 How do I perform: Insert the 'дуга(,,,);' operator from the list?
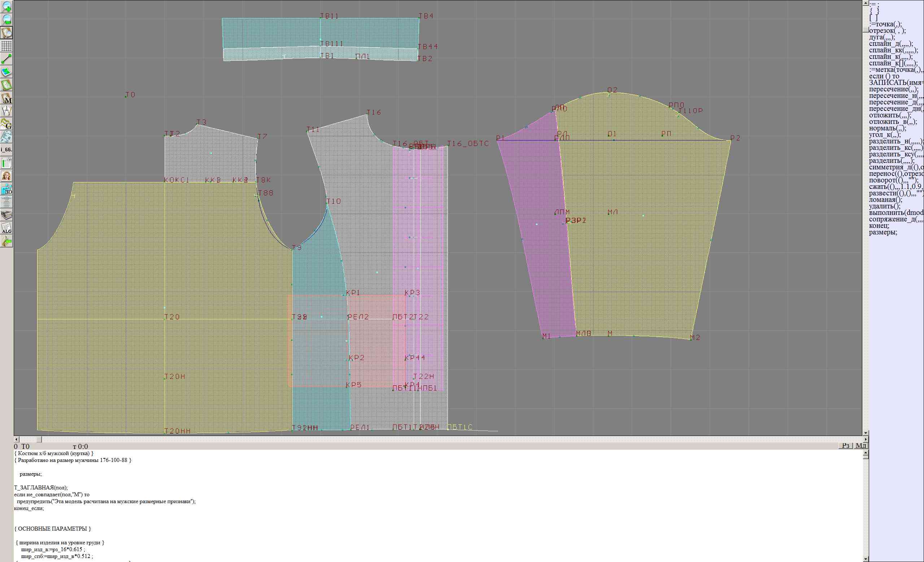(882, 37)
